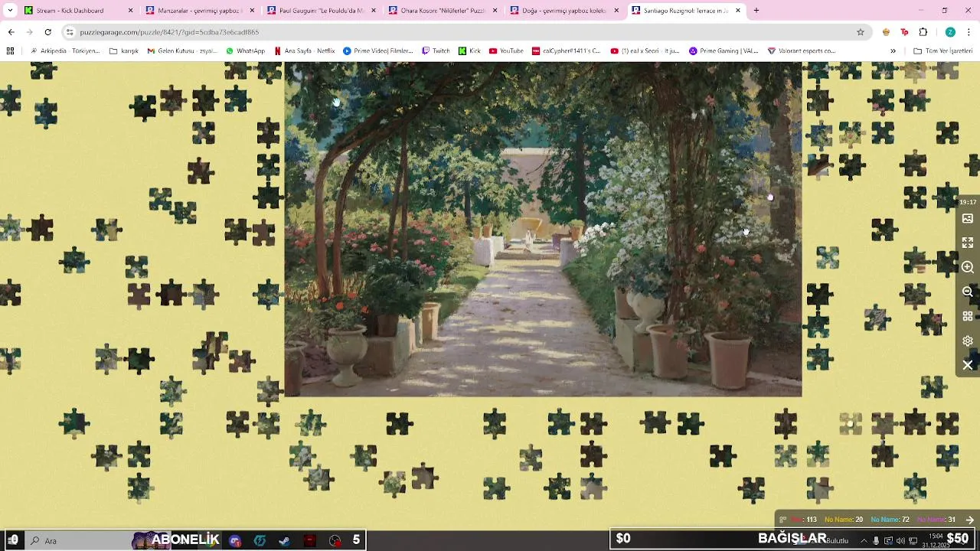The height and width of the screenshot is (551, 980).
Task: Click the blue No Name: 72 score
Action: [x=890, y=520]
